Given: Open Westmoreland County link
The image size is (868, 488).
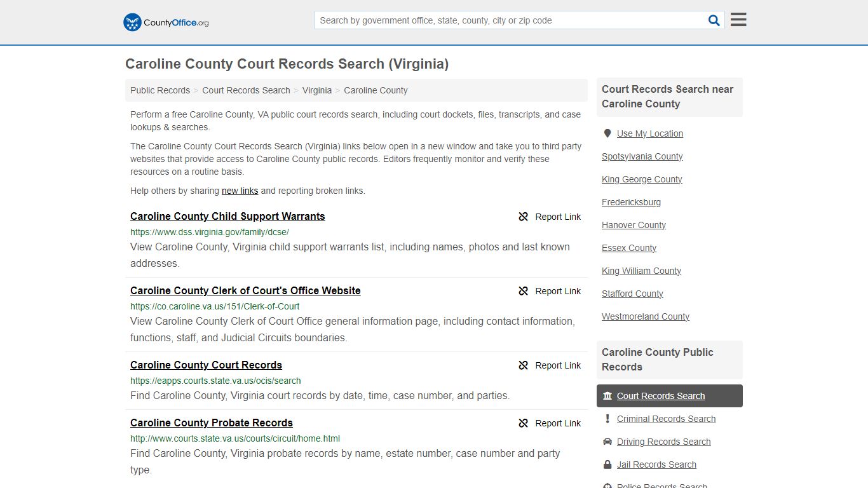Looking at the screenshot, I should point(646,316).
